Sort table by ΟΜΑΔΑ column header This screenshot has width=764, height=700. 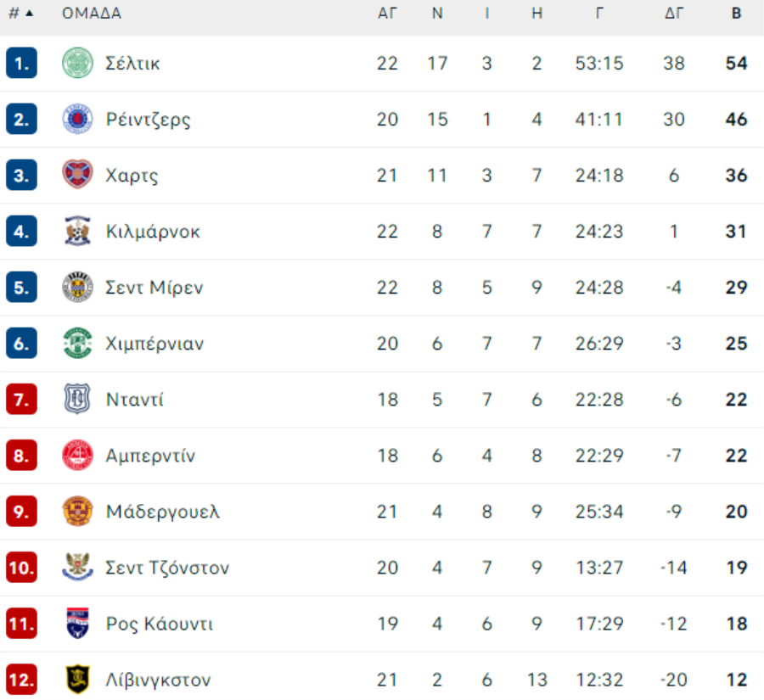tap(92, 14)
